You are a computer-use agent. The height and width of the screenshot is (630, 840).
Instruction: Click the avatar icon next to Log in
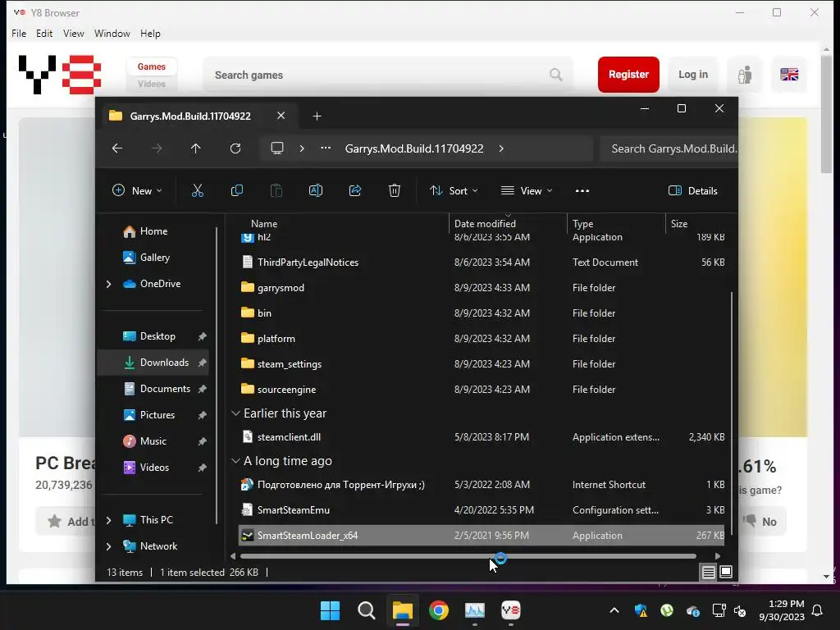coord(745,75)
